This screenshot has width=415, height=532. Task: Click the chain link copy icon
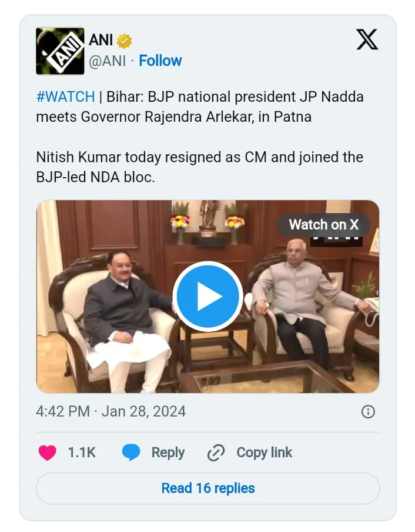[216, 453]
